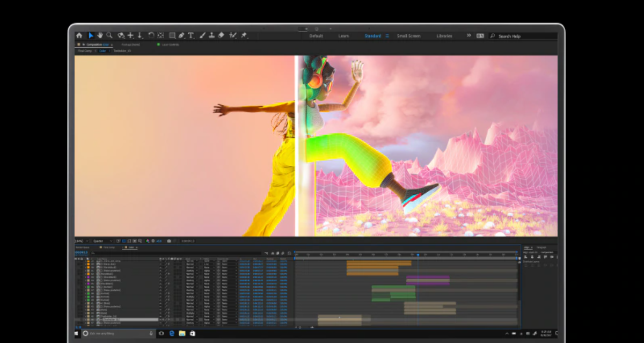
Task: Switch to the Default workspace
Action: [x=316, y=36]
